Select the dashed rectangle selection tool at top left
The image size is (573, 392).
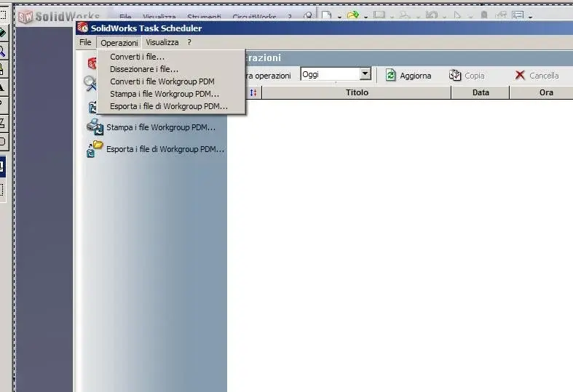pos(3,15)
